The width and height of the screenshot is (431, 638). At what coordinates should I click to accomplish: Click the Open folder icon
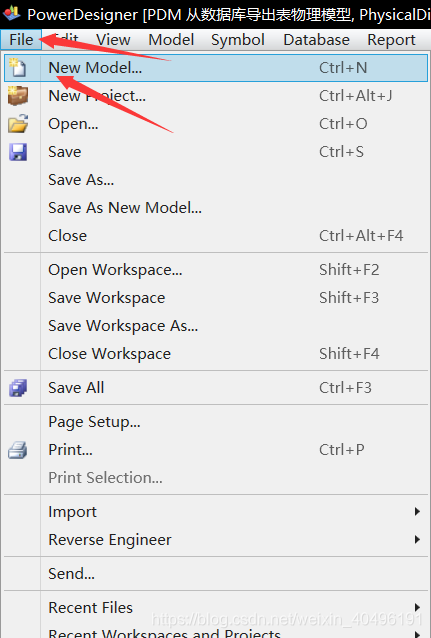18,124
